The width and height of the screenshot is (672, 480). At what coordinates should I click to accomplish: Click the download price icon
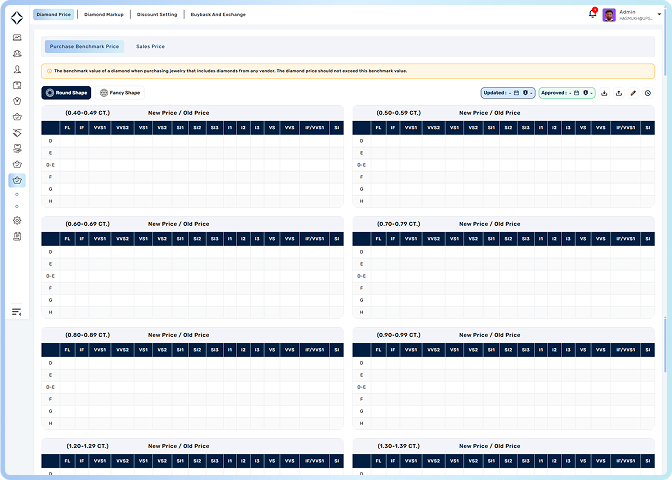[x=604, y=93]
